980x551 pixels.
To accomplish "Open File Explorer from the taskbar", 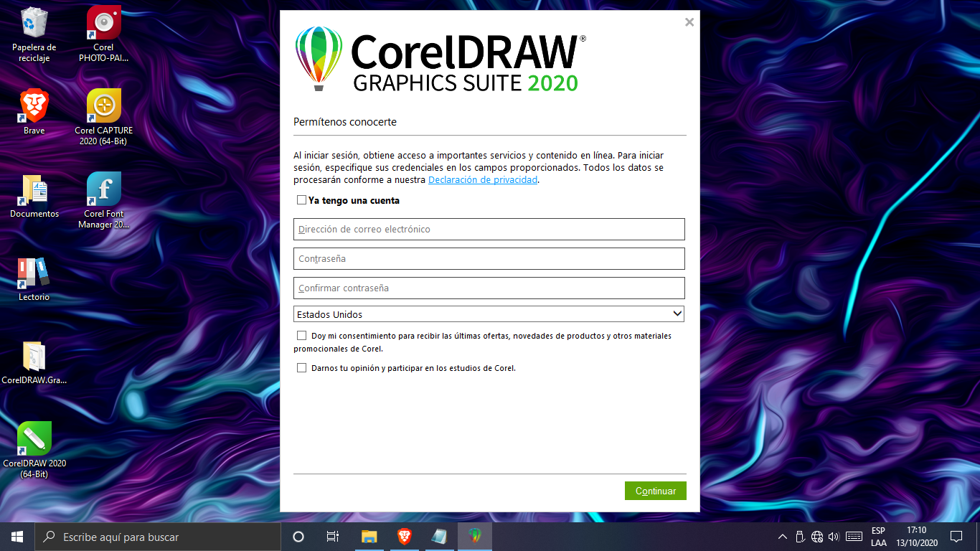I will click(x=369, y=537).
